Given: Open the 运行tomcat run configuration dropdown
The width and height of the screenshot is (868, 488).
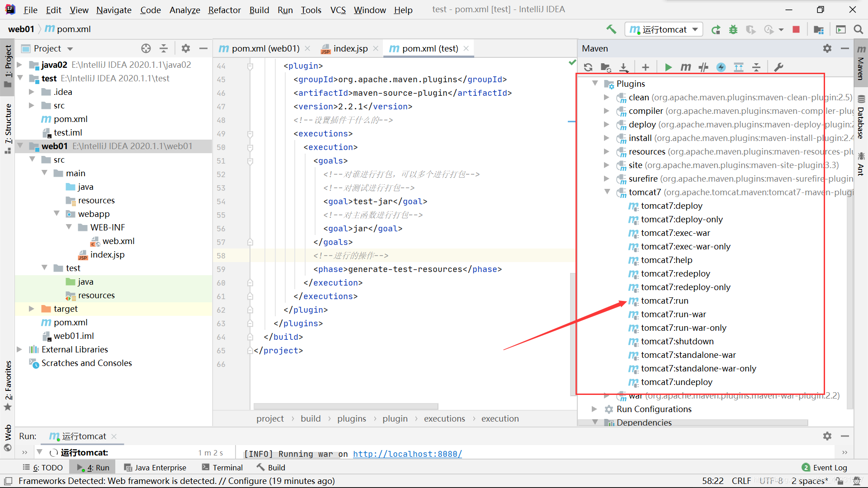Looking at the screenshot, I should tap(664, 29).
